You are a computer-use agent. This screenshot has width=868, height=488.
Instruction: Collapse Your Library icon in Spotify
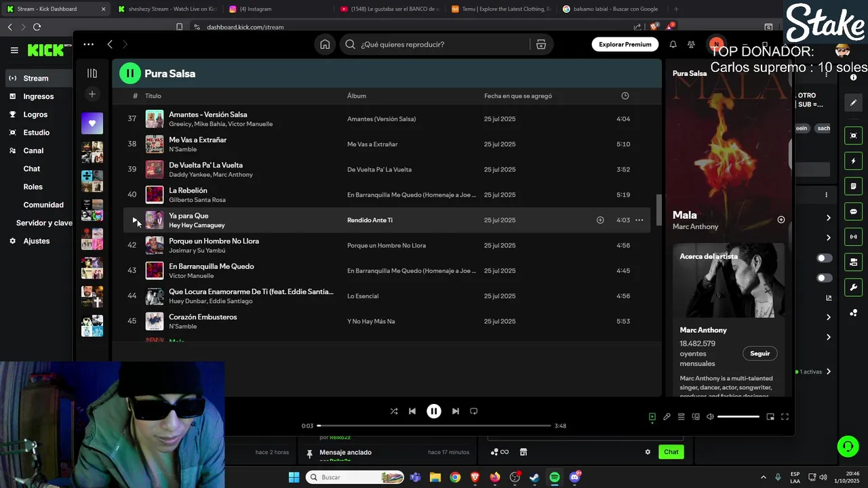pos(92,73)
